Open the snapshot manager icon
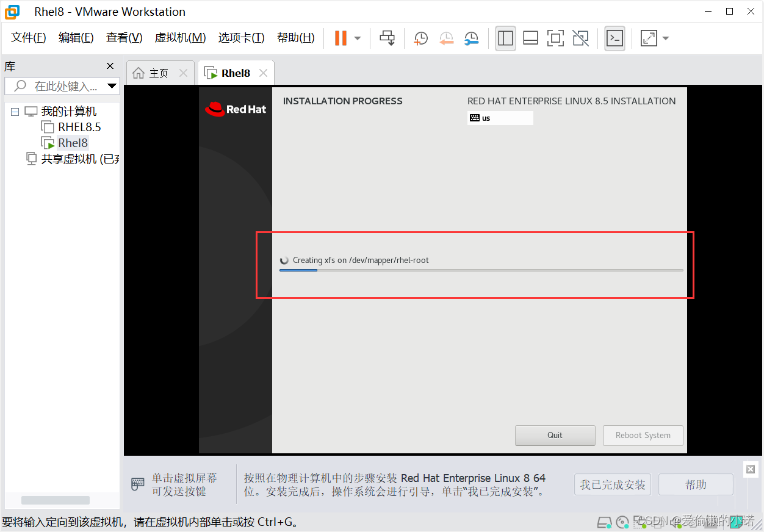 coord(471,38)
